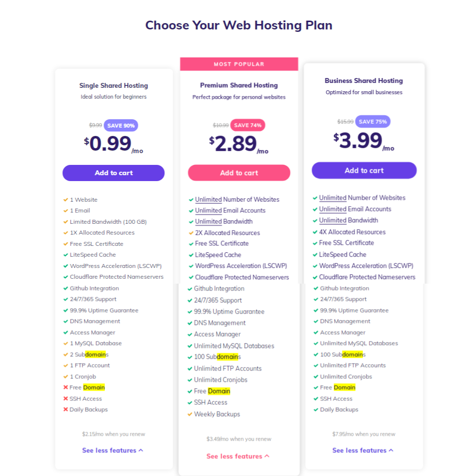Add Premium Shared Hosting to cart

pyautogui.click(x=239, y=173)
